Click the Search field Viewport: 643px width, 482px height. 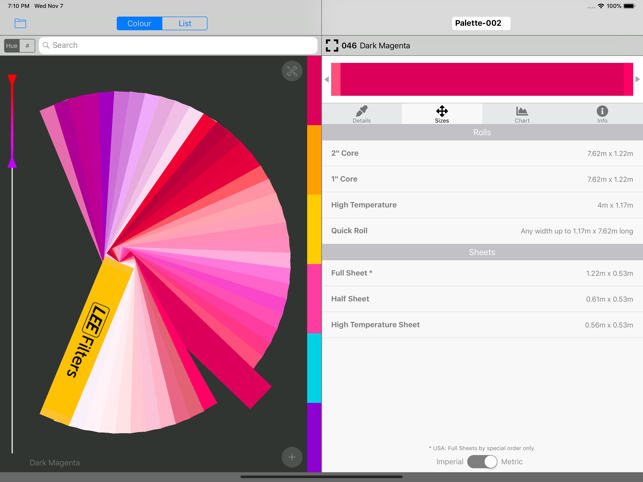click(x=178, y=46)
